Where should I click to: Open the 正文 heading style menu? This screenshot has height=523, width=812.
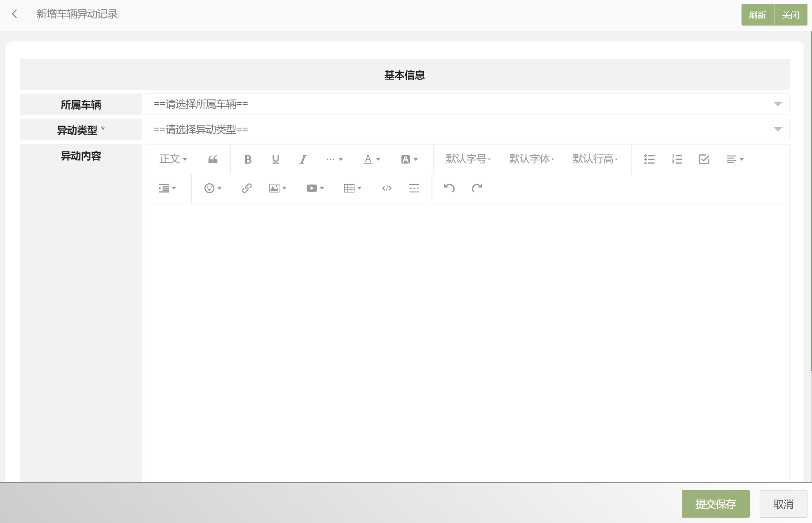(x=173, y=159)
